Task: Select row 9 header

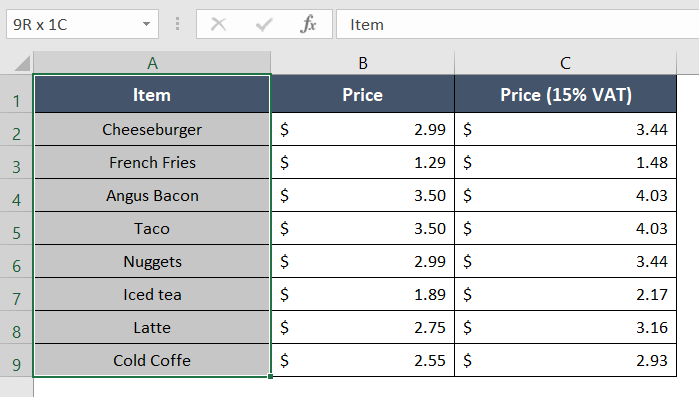Action: click(16, 360)
